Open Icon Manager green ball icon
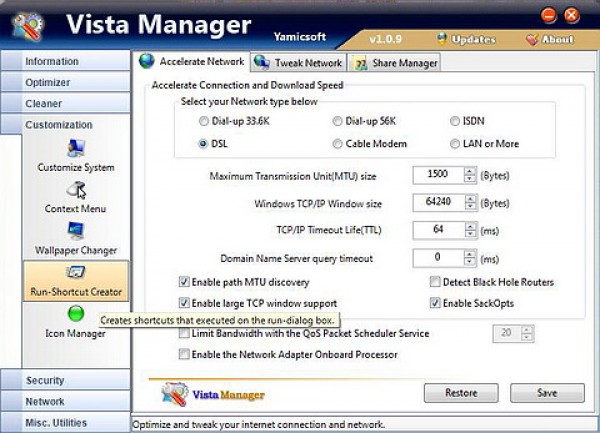This screenshot has height=433, width=600. [76, 314]
